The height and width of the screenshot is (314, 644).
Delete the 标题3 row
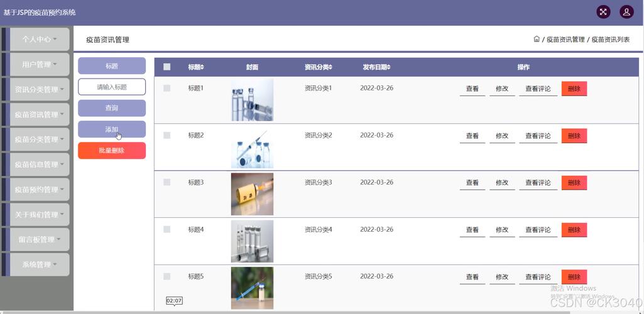[x=574, y=183]
